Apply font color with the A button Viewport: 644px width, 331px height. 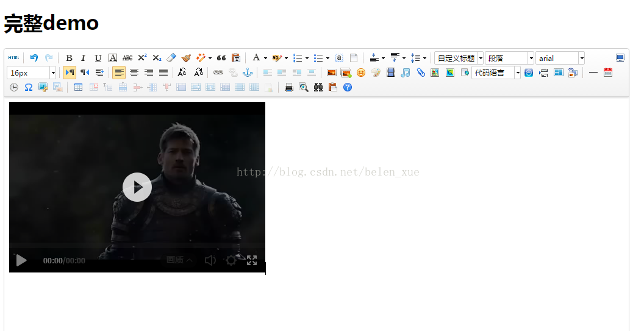256,58
